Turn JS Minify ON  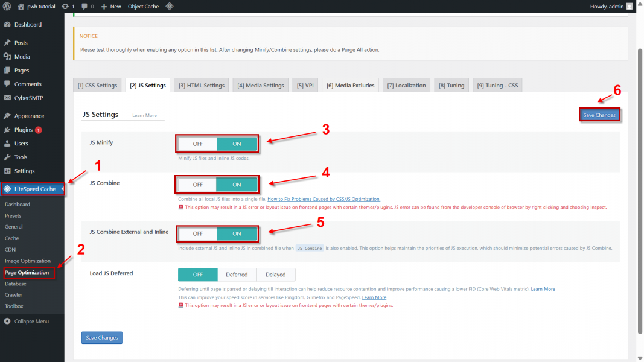click(237, 144)
